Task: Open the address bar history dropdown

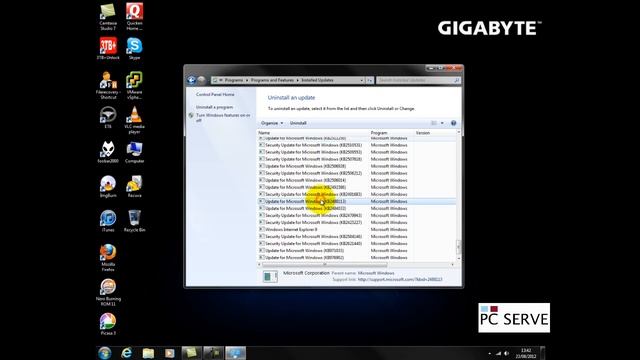Action: click(x=362, y=80)
